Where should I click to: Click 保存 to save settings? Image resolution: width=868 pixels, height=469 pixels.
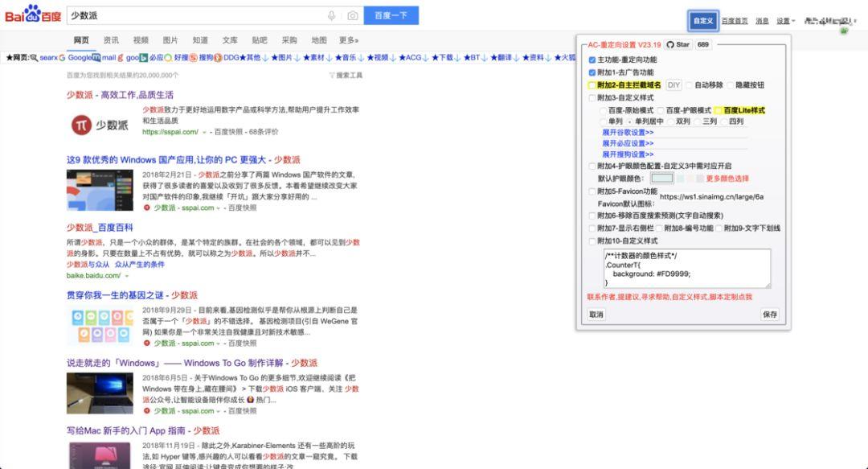(x=770, y=315)
